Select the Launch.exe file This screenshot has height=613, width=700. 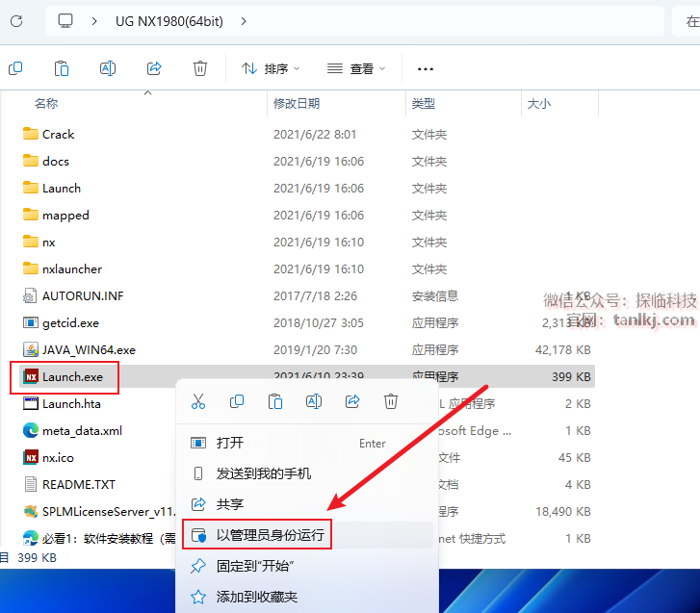tap(72, 377)
